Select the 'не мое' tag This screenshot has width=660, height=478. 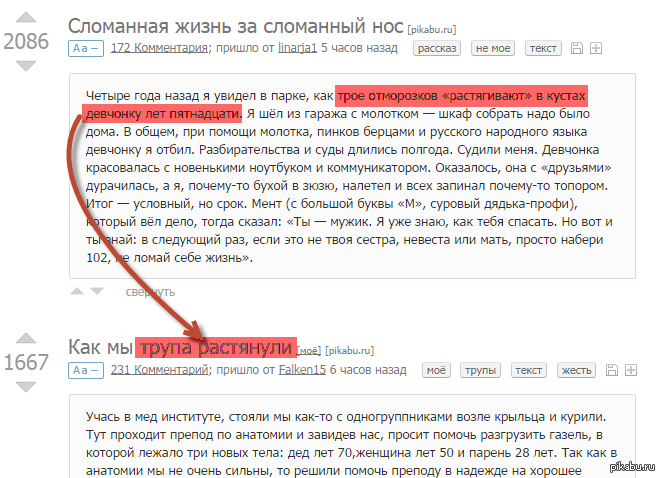click(492, 48)
